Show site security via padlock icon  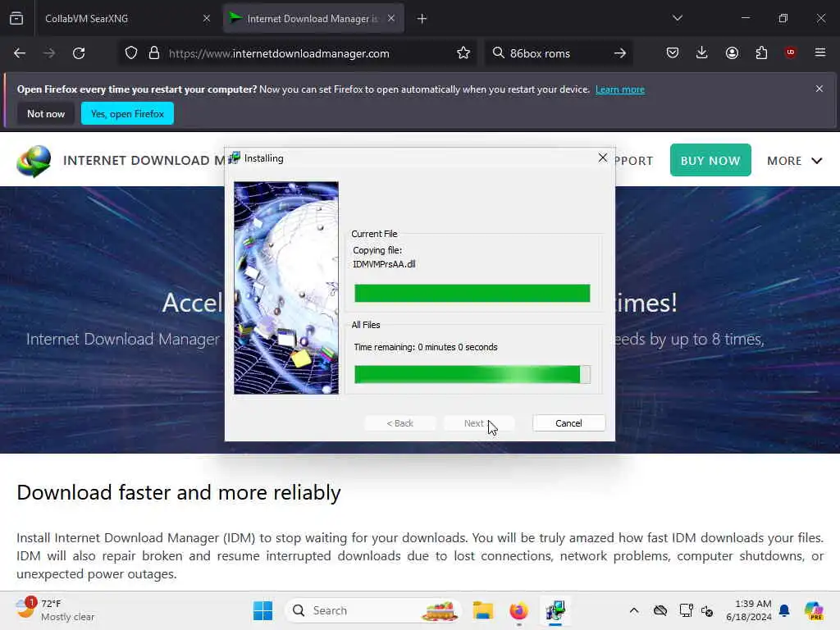pos(154,53)
